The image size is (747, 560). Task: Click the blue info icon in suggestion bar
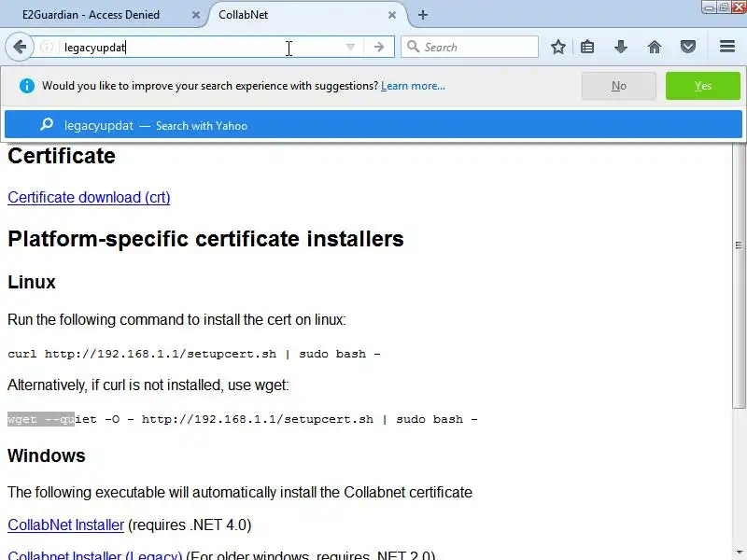tap(27, 86)
